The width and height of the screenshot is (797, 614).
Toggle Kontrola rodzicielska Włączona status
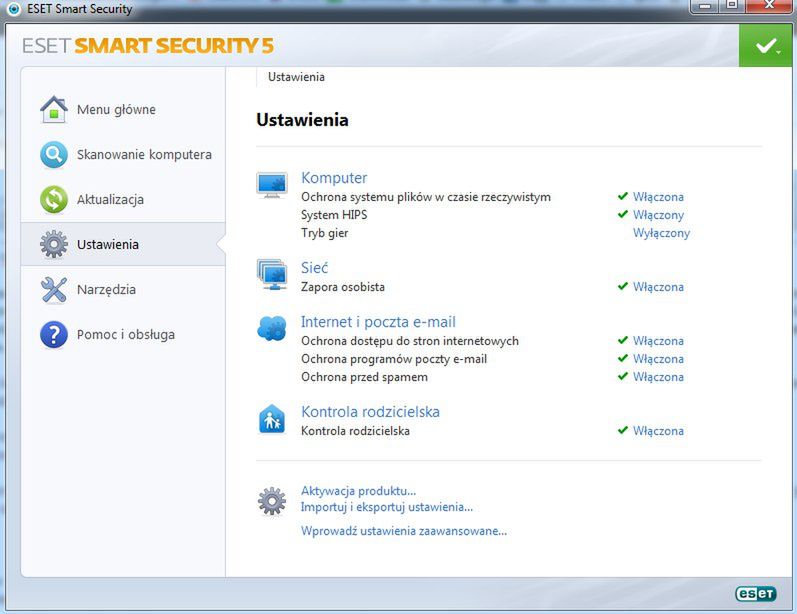pyautogui.click(x=658, y=431)
